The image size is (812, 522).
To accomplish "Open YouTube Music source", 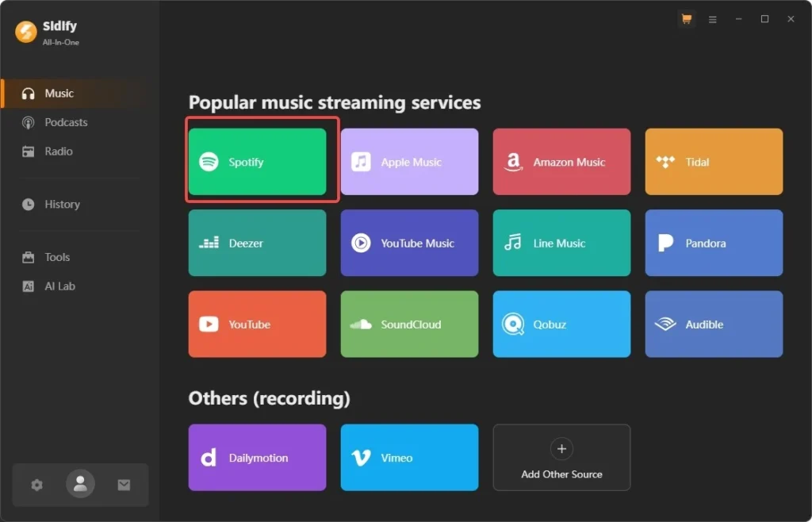I will [x=409, y=243].
